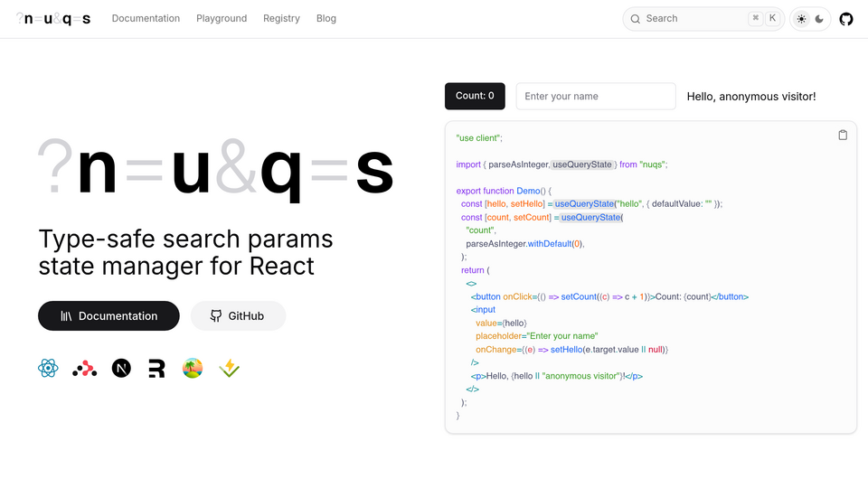Click the Next.js N icon
Screen dimensions: 868x488
click(x=121, y=368)
